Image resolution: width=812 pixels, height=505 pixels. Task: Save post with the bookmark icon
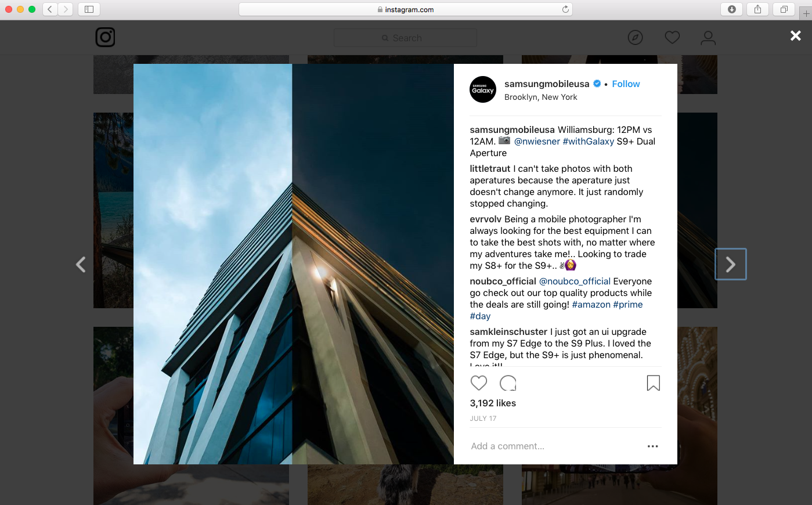654,383
